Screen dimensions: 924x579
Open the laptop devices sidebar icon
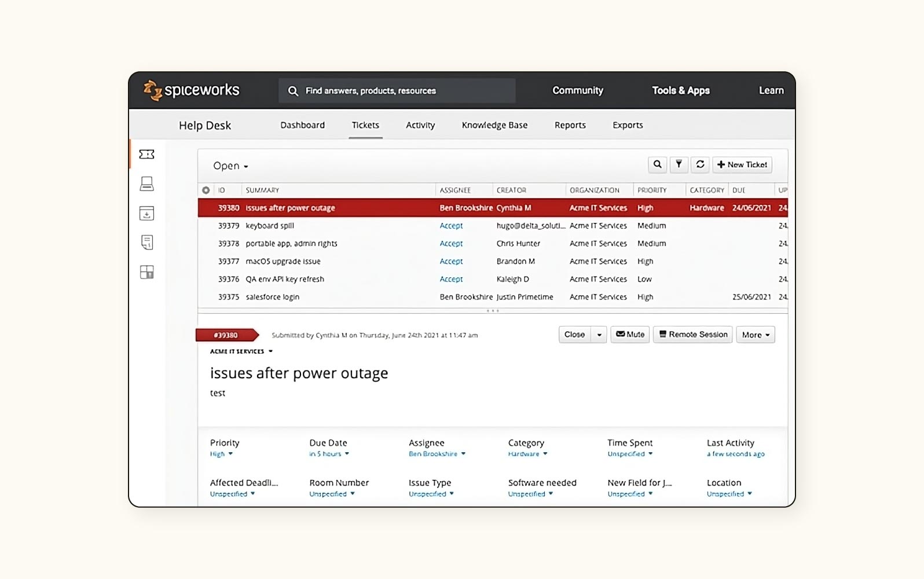pos(147,184)
